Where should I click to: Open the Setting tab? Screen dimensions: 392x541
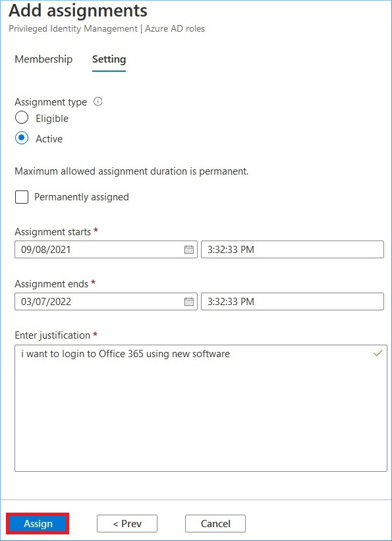point(109,59)
